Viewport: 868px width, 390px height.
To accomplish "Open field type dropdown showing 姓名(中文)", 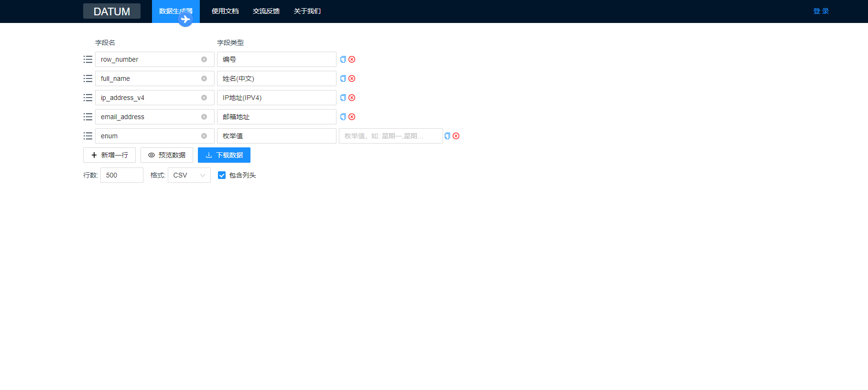I will coord(277,78).
